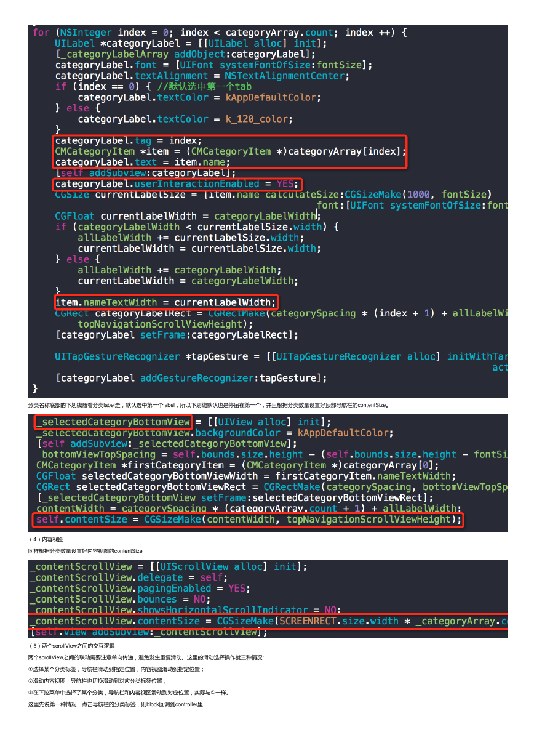
Task: Click the 'categoryLabel.tag = index;' line
Action: [129, 140]
